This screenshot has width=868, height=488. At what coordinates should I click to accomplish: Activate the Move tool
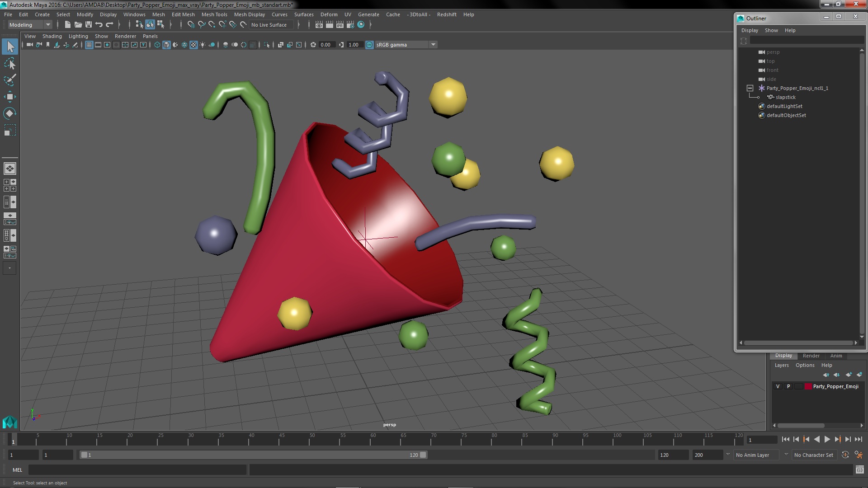[x=9, y=97]
